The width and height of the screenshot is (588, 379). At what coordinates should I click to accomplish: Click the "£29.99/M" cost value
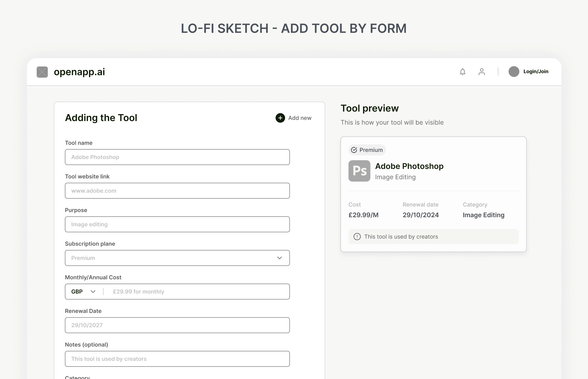tap(363, 215)
